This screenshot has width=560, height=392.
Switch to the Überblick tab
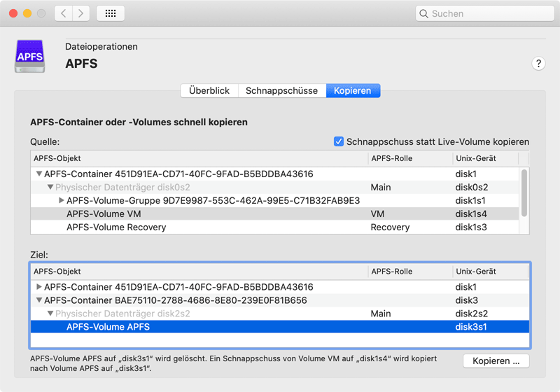(x=209, y=91)
